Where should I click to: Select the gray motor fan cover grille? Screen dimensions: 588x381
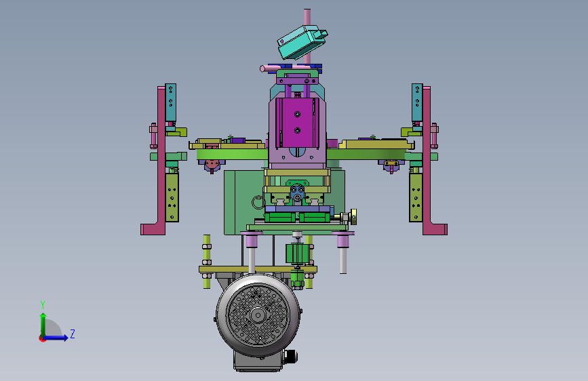tap(258, 315)
